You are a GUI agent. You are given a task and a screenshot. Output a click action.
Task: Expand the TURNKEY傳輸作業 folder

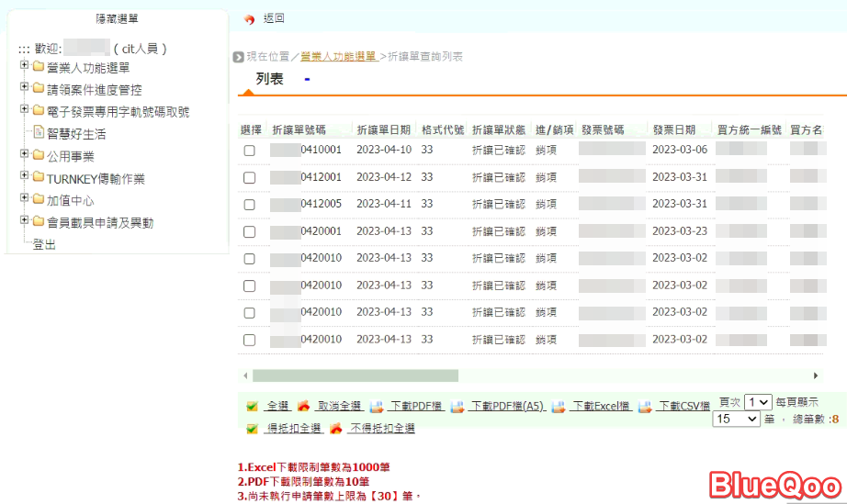[x=25, y=177]
